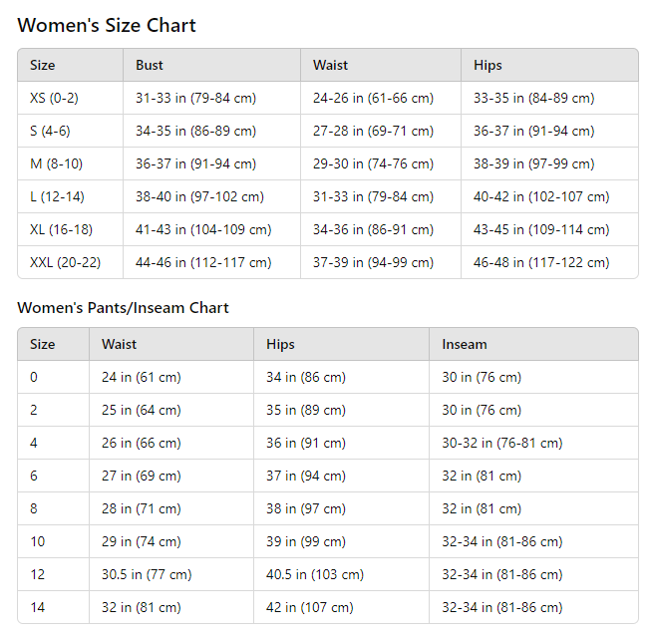Select the L (12-14) size cell
Screen dimensions: 651x644
tap(57, 197)
